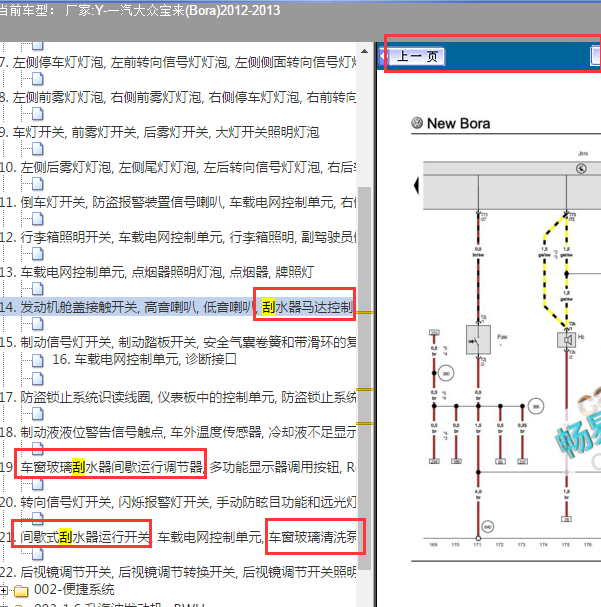Open item 11. 倒车灯开关, 防盗报警装置信号喇叭
Screen dimensions: 601x607
(x=178, y=202)
